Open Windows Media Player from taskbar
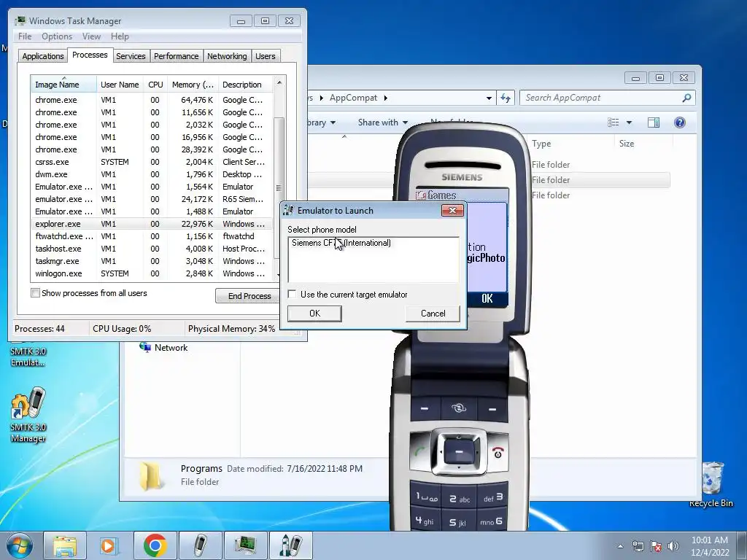 [109, 545]
